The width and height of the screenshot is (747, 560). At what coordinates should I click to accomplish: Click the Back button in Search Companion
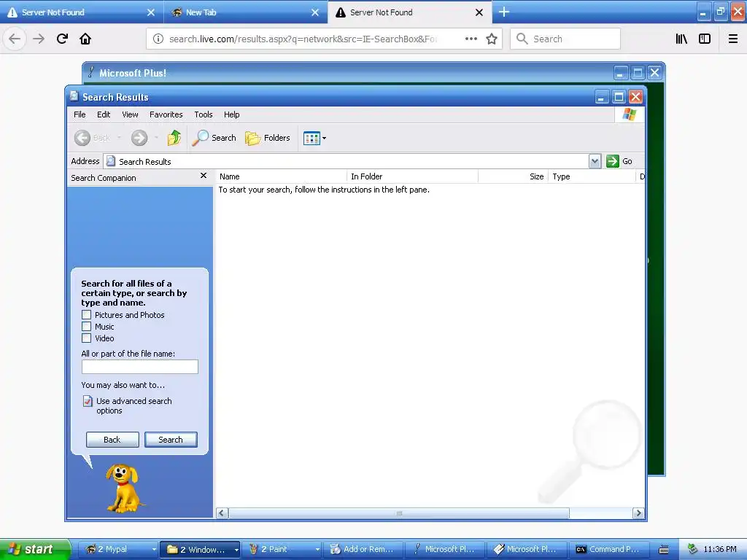tap(112, 440)
